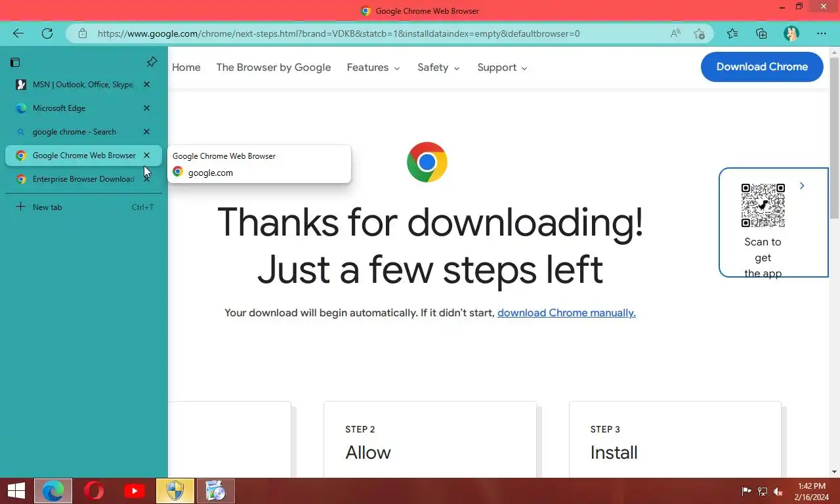This screenshot has height=504, width=840.
Task: Open the network tray icon
Action: point(763,492)
